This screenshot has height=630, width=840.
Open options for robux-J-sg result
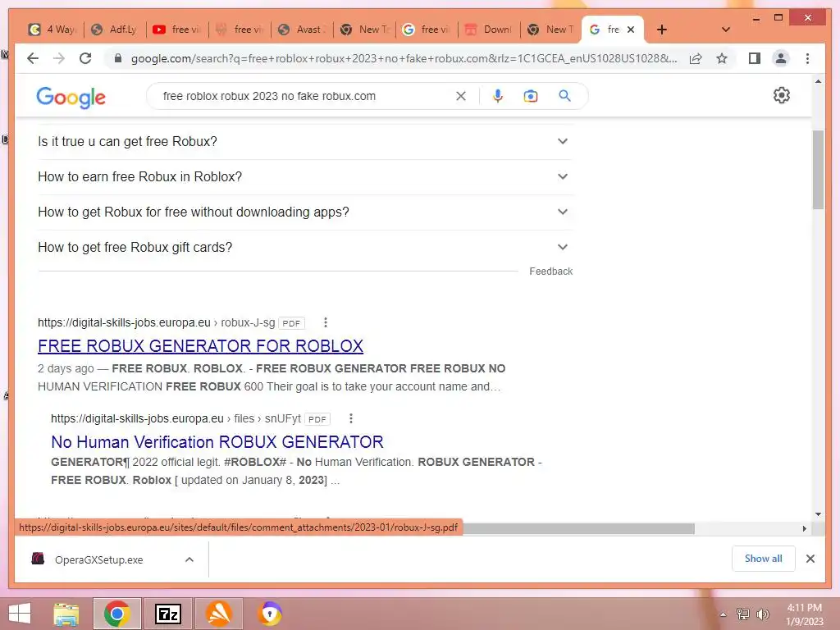click(x=325, y=322)
